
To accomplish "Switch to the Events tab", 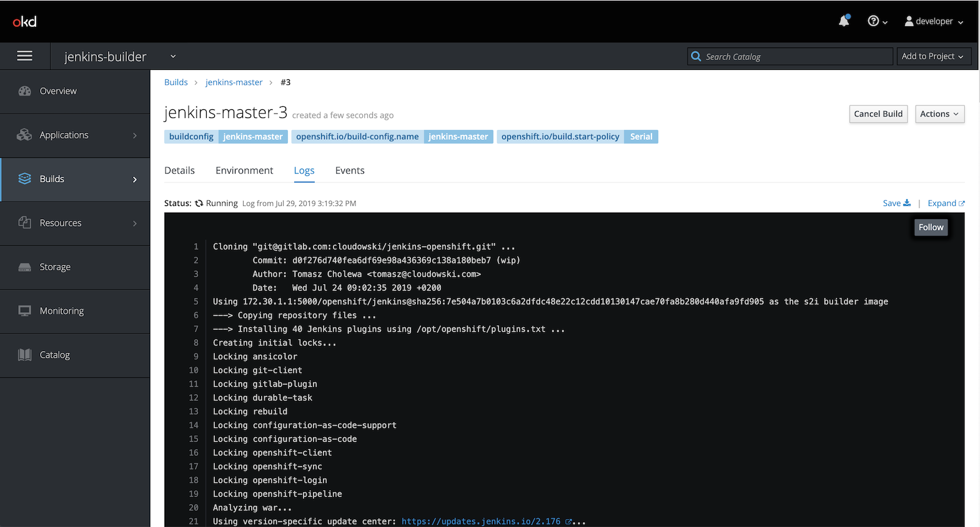I will point(350,170).
